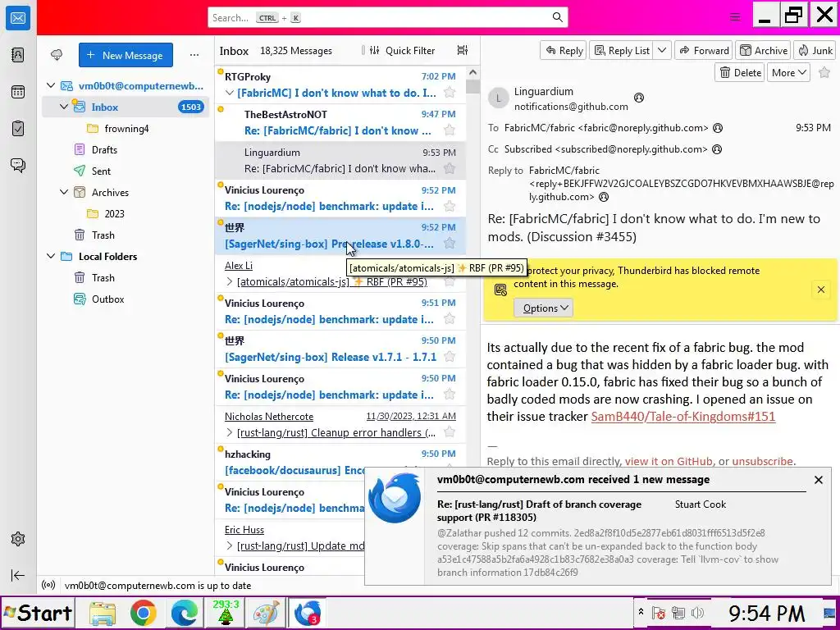Viewport: 840px width, 630px height.
Task: Star the SagerNet Pre-release v1.8.0 message
Action: [x=450, y=244]
